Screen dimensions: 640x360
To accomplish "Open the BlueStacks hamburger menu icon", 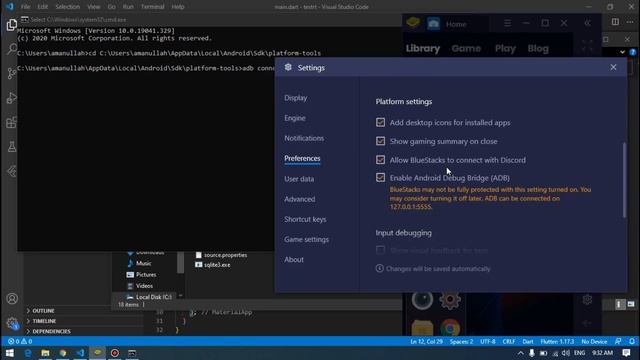I will coord(507,23).
